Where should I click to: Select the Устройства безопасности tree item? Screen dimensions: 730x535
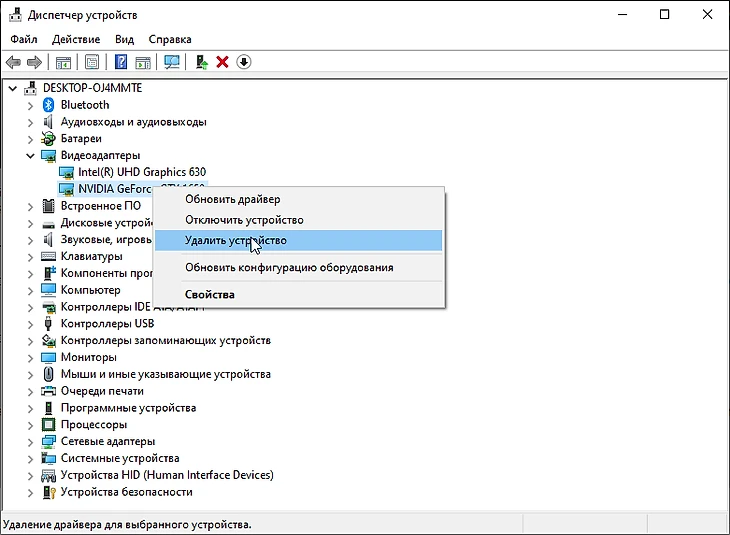pos(126,492)
